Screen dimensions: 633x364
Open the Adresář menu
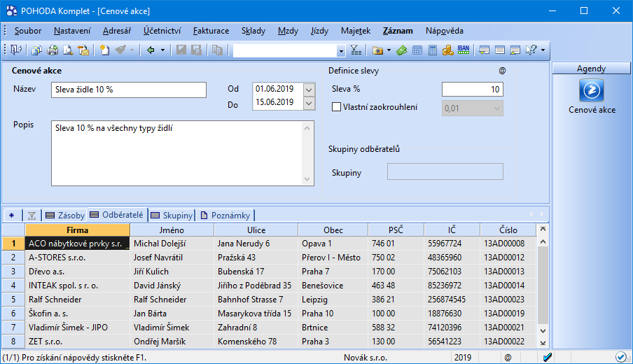click(x=117, y=31)
